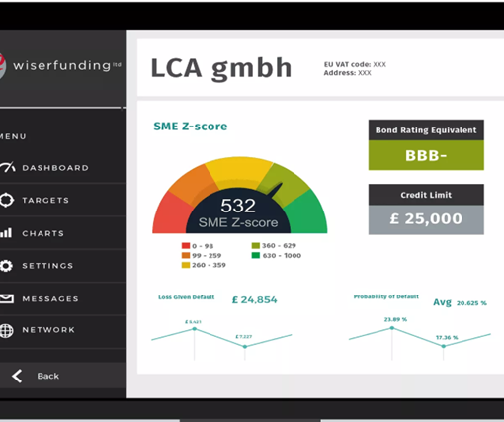504x422 pixels.
Task: Open Dashboard via its gauge icon
Action: click(x=8, y=167)
